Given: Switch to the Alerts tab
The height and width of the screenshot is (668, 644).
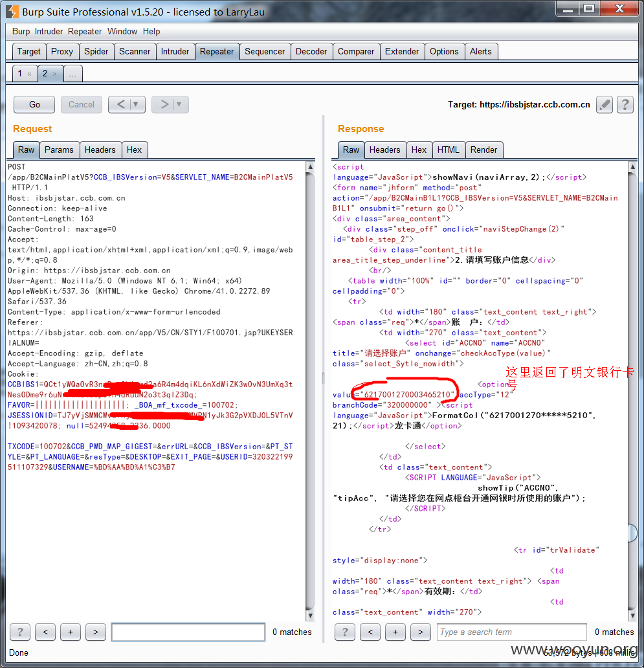Looking at the screenshot, I should [x=481, y=52].
